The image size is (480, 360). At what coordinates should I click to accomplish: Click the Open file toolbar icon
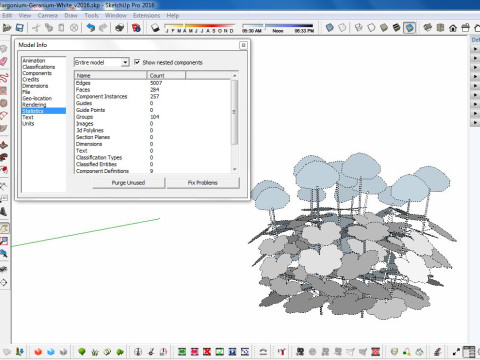point(7,28)
